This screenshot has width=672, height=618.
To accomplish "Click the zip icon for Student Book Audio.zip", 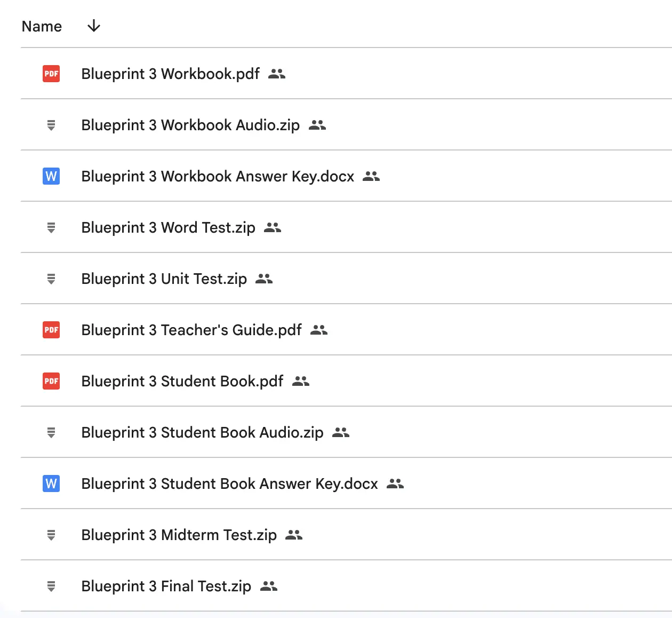I will click(51, 433).
